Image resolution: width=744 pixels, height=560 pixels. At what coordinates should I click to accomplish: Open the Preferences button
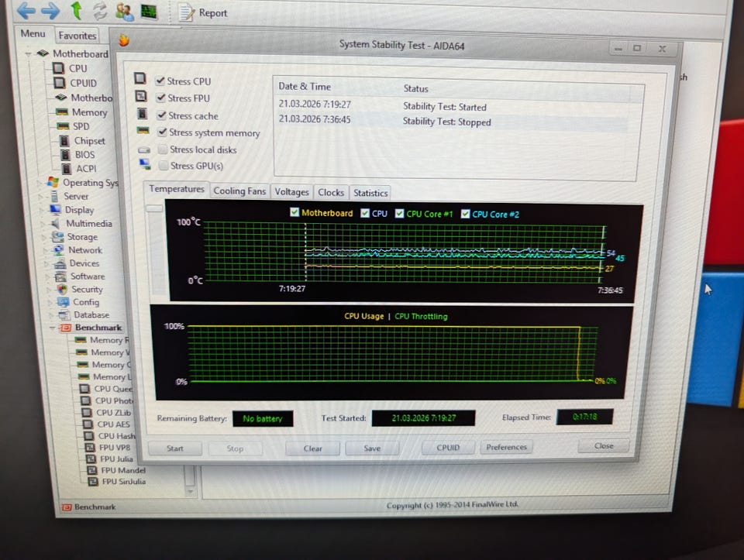pos(506,447)
